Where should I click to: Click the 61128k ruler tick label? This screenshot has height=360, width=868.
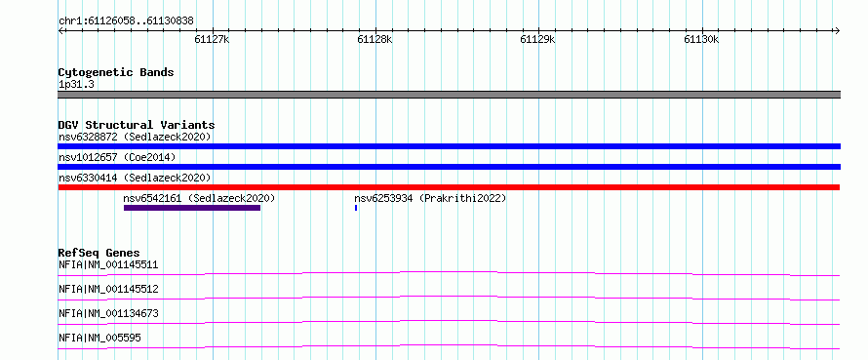coord(375,39)
